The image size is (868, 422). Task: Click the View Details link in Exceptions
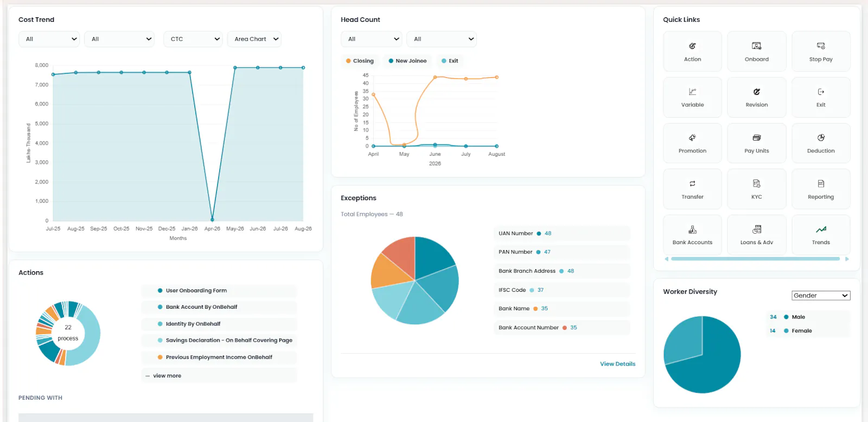pyautogui.click(x=617, y=364)
